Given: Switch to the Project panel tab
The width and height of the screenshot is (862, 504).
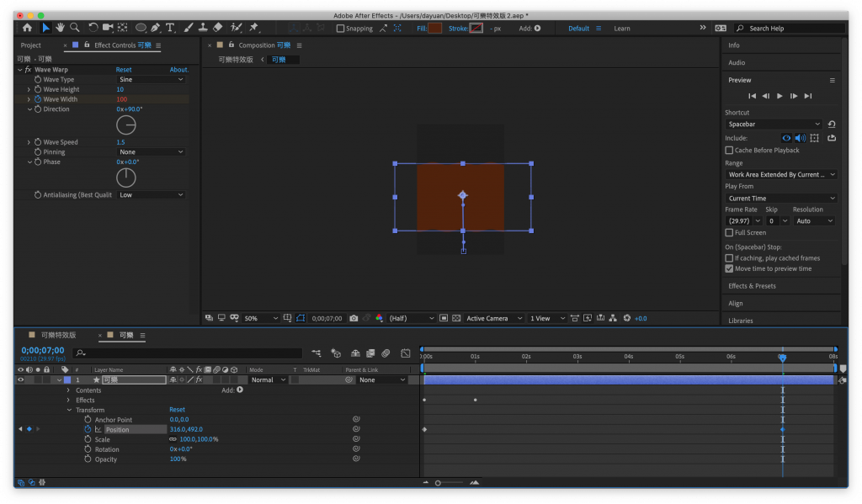Looking at the screenshot, I should pyautogui.click(x=31, y=45).
